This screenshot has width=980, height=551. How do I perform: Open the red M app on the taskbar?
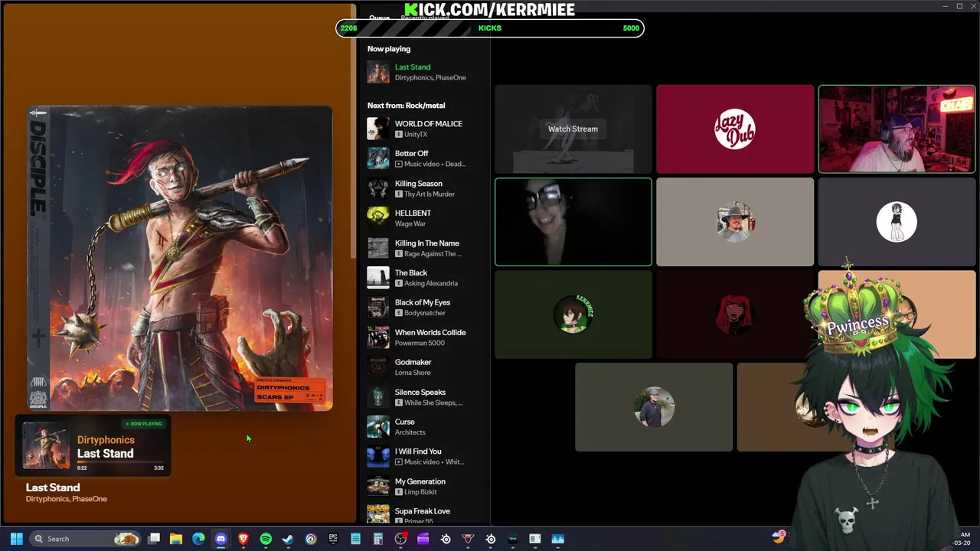click(x=468, y=539)
